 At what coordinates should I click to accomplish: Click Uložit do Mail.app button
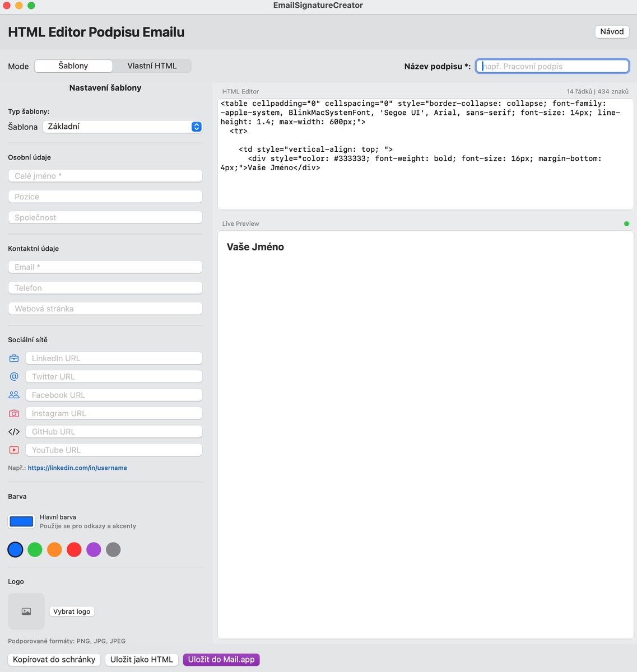coord(221,660)
